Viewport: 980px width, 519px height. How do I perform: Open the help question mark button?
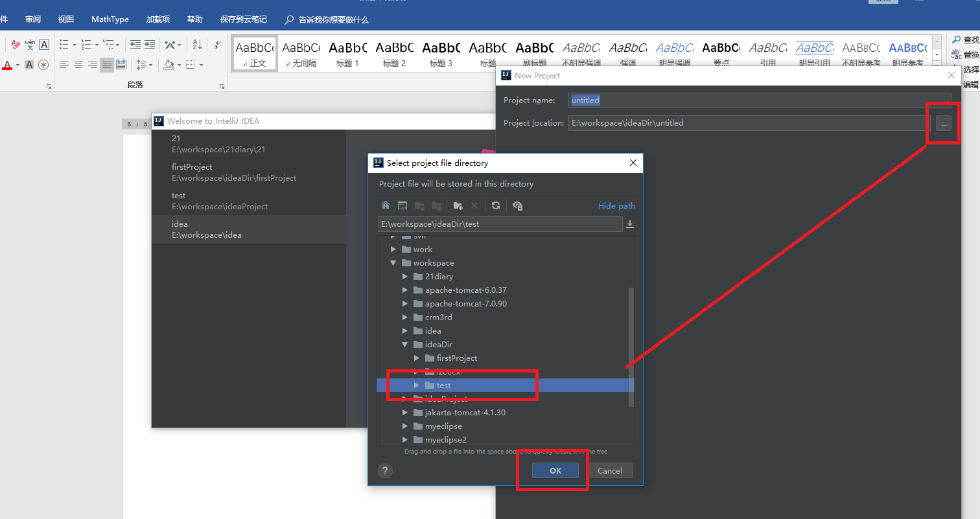(385, 471)
